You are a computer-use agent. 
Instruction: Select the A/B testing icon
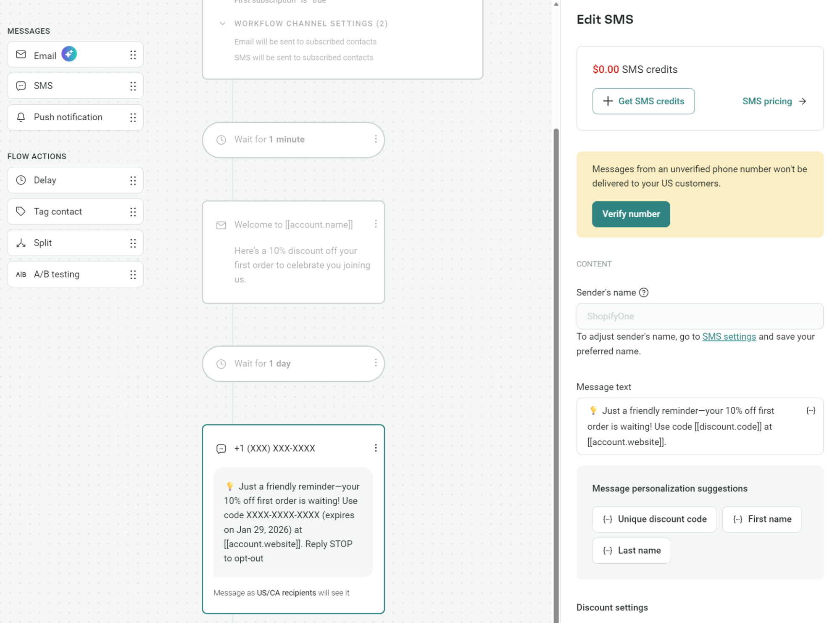pos(21,274)
